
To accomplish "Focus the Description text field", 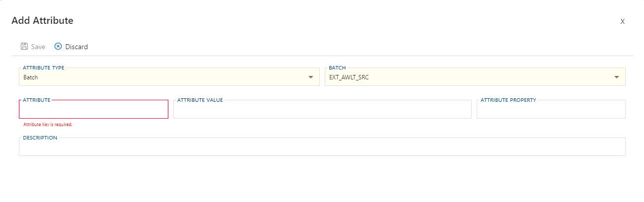I will click(x=322, y=147).
